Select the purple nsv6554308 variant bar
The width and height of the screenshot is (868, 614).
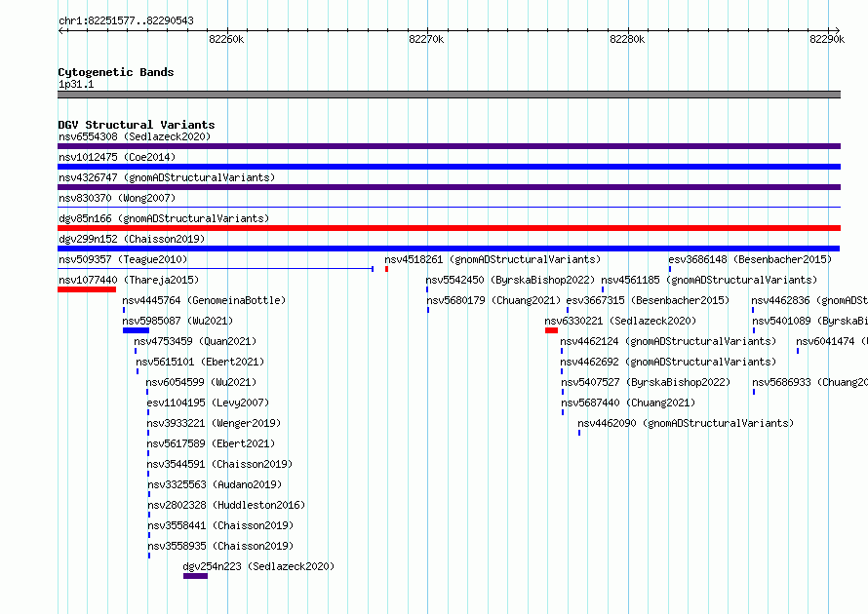coord(449,146)
